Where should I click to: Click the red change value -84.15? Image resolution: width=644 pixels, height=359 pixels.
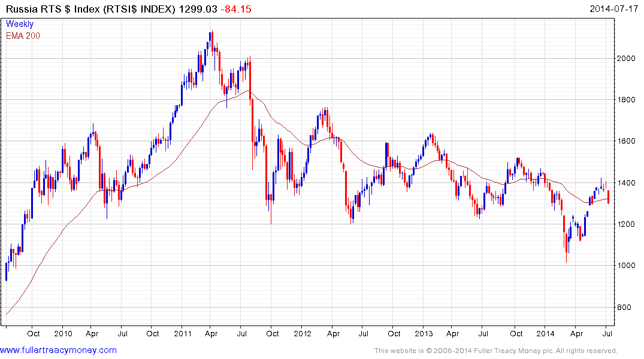(236, 9)
